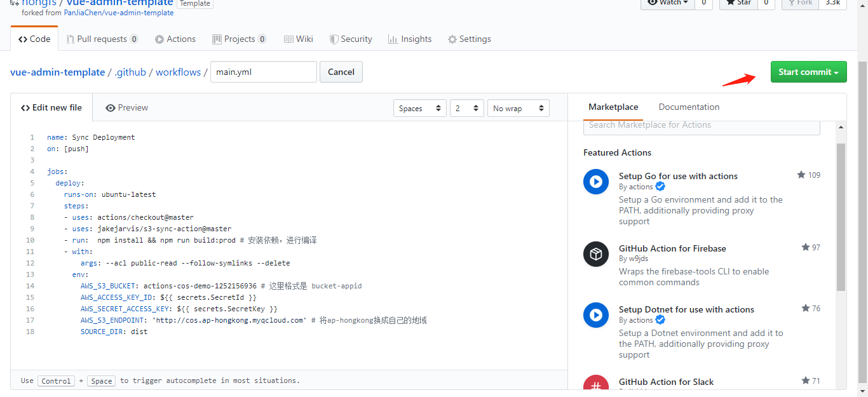Image resolution: width=868 pixels, height=397 pixels.
Task: Go to vue-admin-template root in breadcrumb
Action: 58,72
